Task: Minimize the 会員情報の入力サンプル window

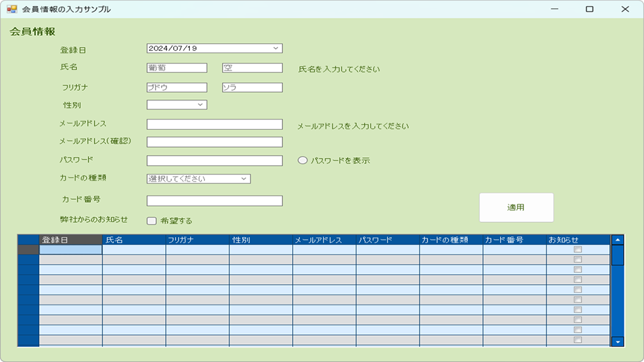Action: 554,9
